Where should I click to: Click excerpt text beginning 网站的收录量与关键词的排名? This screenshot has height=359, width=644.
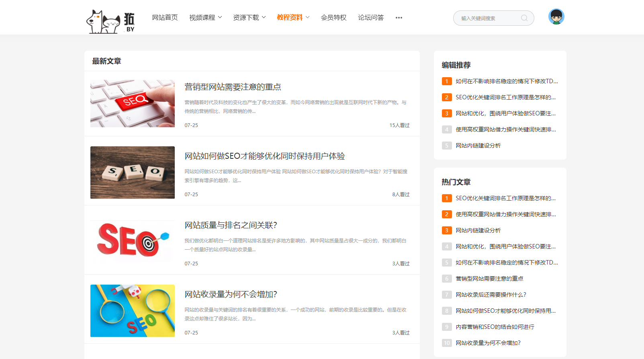[x=296, y=314]
